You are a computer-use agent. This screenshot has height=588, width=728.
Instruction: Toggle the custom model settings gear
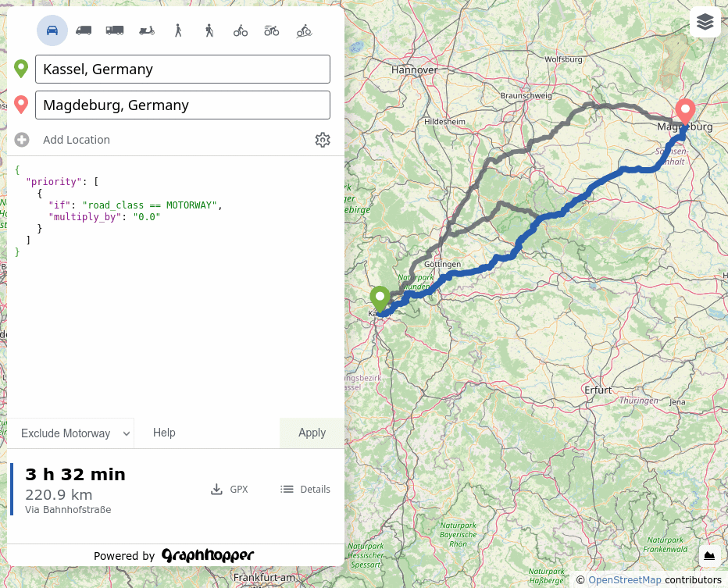click(323, 140)
